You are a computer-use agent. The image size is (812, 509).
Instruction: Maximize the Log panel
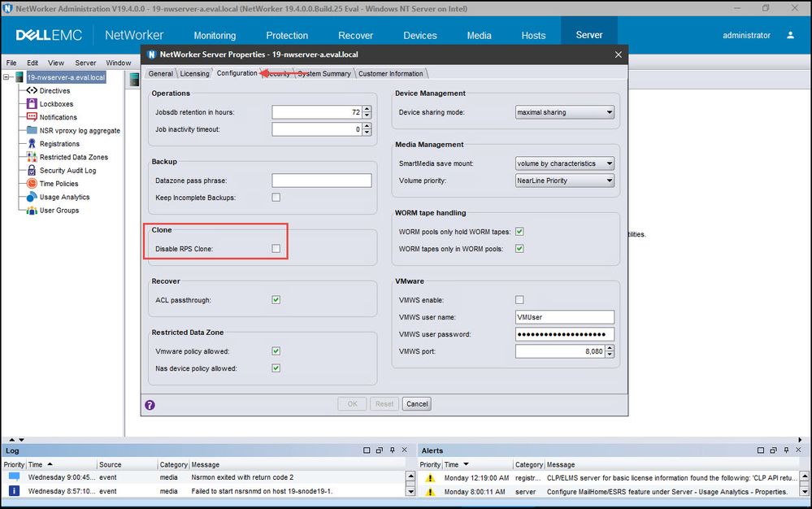[x=367, y=450]
